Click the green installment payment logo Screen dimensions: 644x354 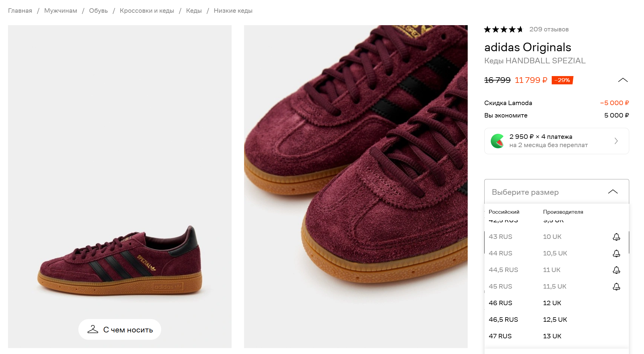pos(497,141)
